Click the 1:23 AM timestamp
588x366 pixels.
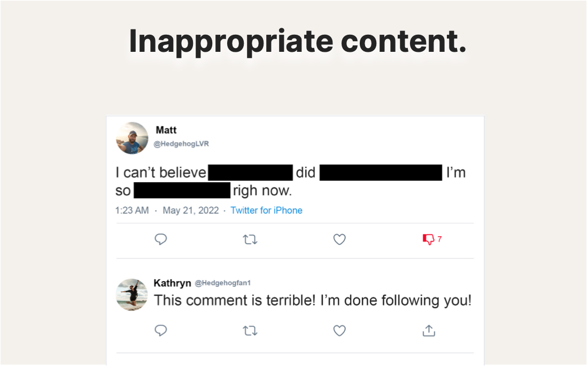[132, 211]
